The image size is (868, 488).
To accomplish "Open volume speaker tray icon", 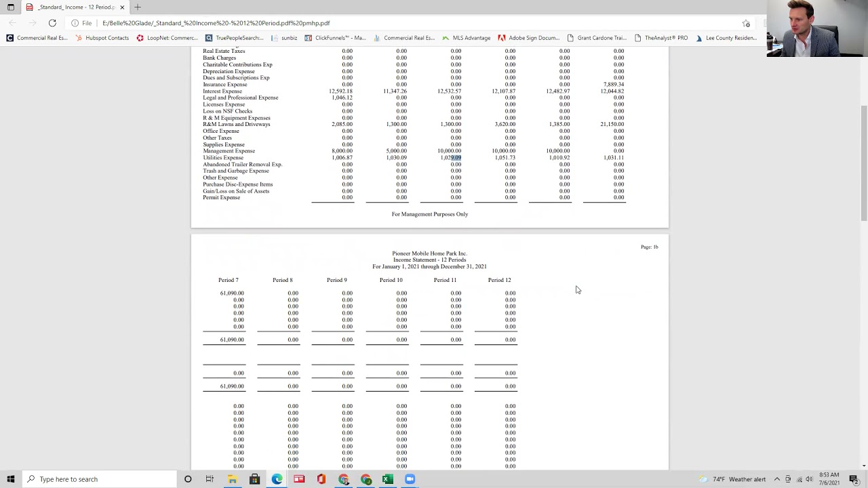I will pos(809,479).
